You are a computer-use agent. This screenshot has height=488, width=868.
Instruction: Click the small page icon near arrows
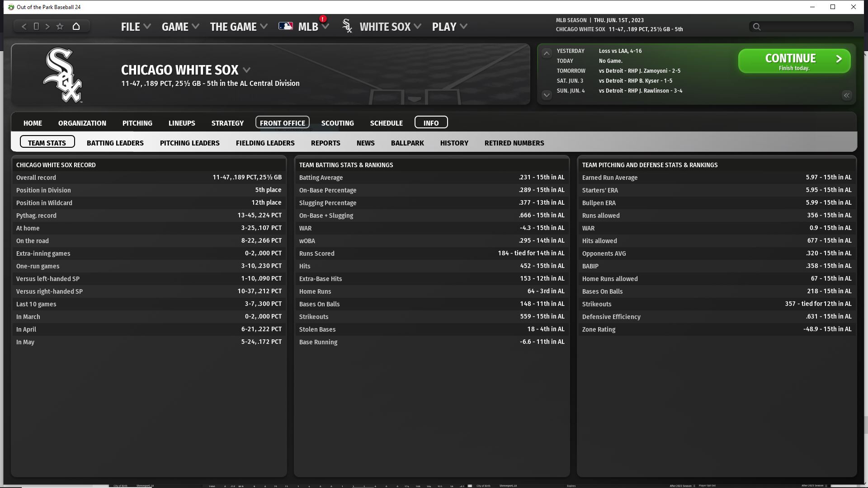(x=36, y=27)
